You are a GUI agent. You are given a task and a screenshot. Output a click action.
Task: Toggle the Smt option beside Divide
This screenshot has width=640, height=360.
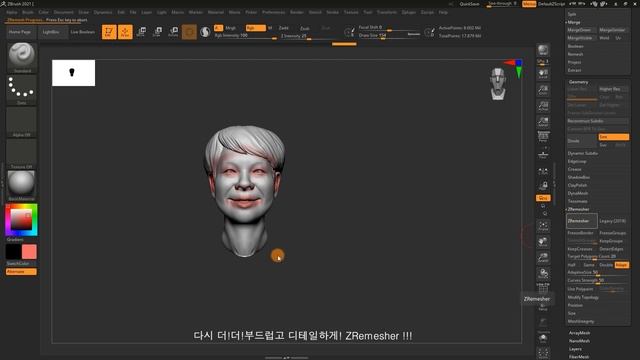tap(613, 137)
